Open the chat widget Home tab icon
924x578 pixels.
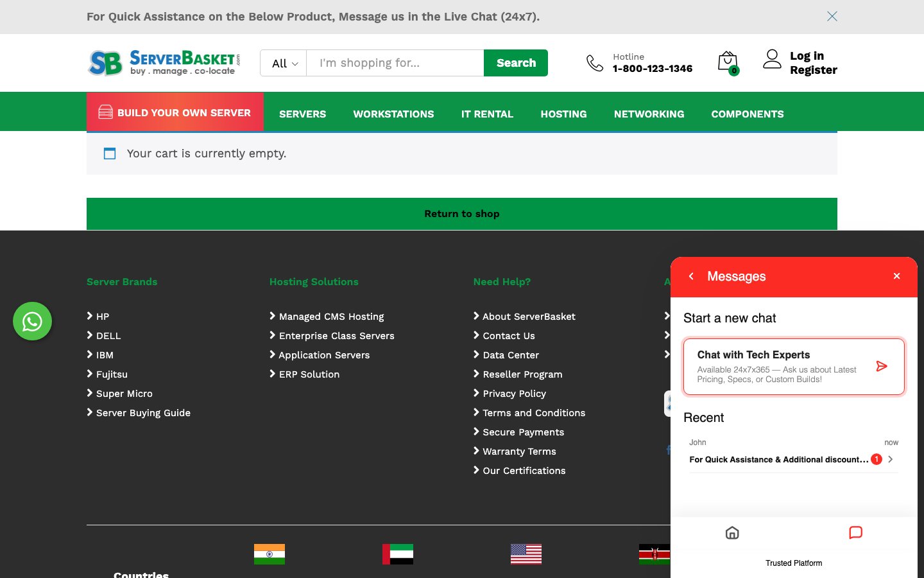732,532
